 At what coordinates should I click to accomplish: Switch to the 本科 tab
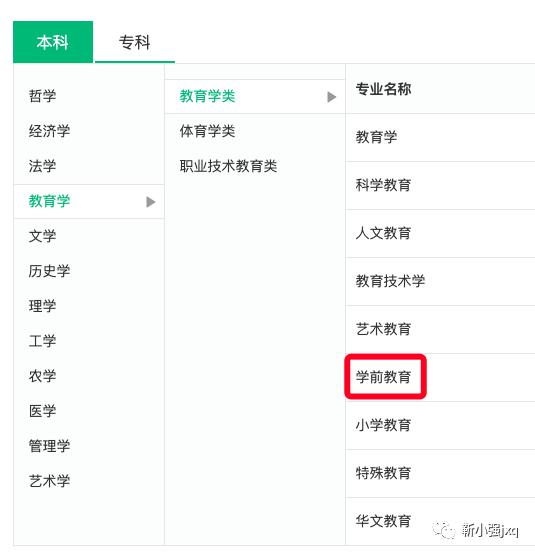[53, 42]
